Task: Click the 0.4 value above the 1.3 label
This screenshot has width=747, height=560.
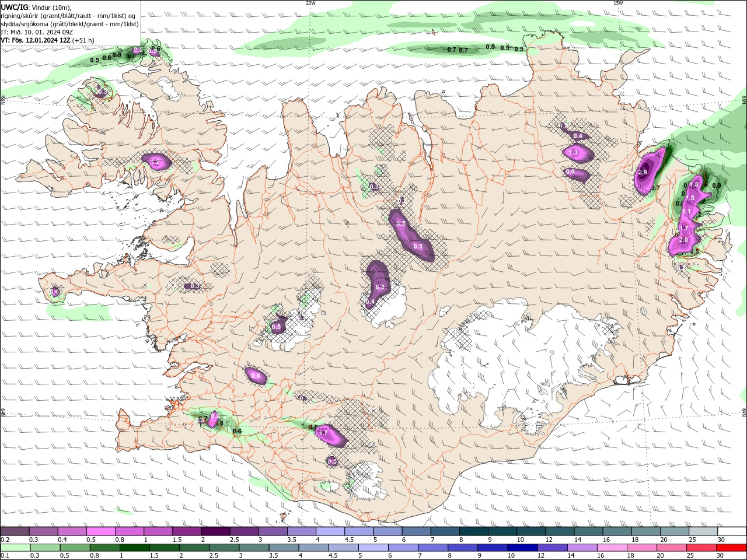Action: (578, 136)
